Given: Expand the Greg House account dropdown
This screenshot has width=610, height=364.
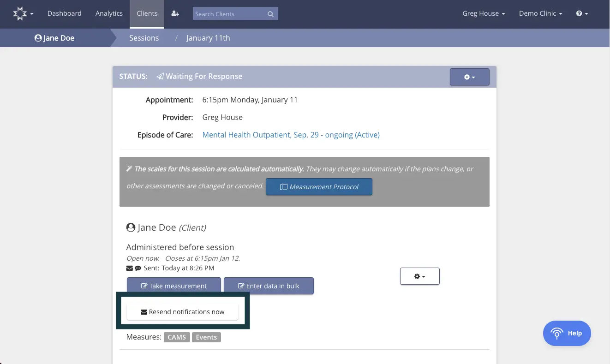Looking at the screenshot, I should 484,13.
